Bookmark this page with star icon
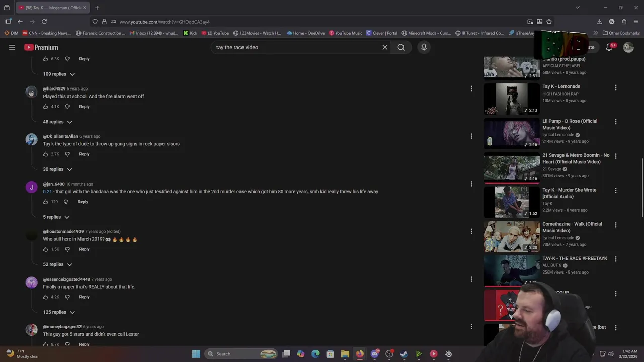The height and width of the screenshot is (362, 644). point(549,22)
